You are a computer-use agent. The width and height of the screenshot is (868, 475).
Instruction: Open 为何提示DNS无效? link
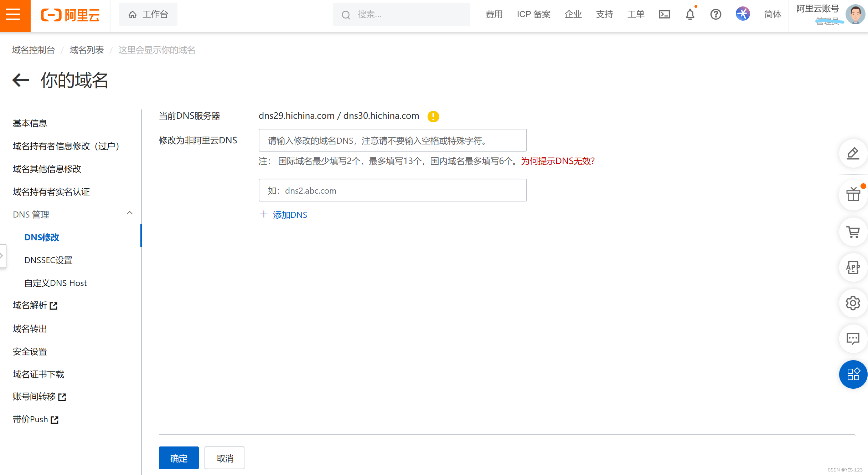pos(558,161)
